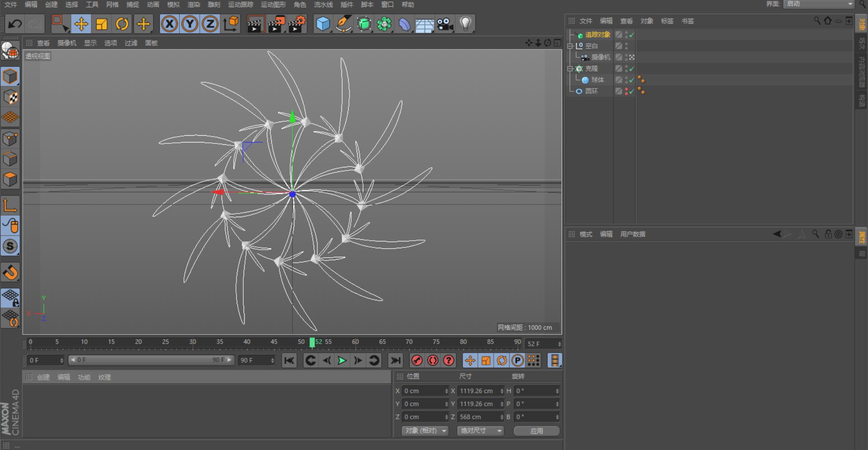
Task: Go to start of animation
Action: [289, 360]
